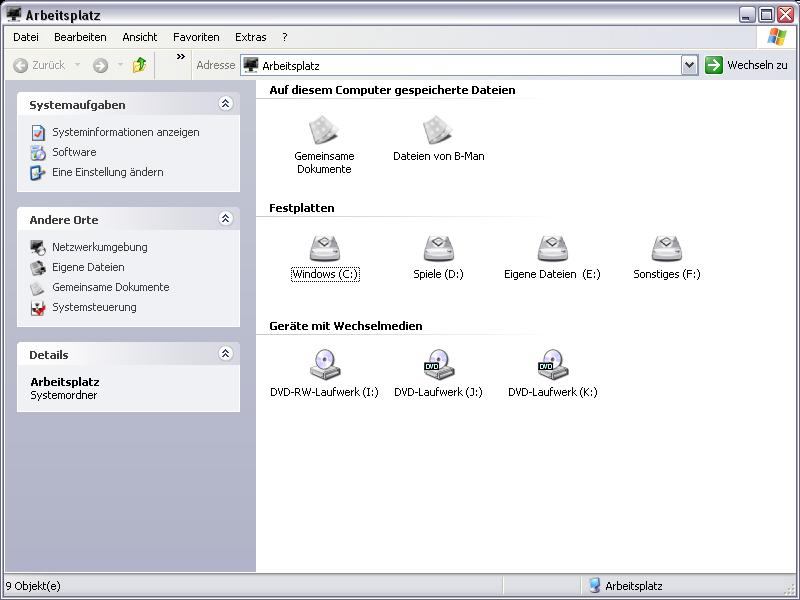Open the Zurück history dropdown arrow
Viewport: 800px width, 600px height.
(78, 65)
